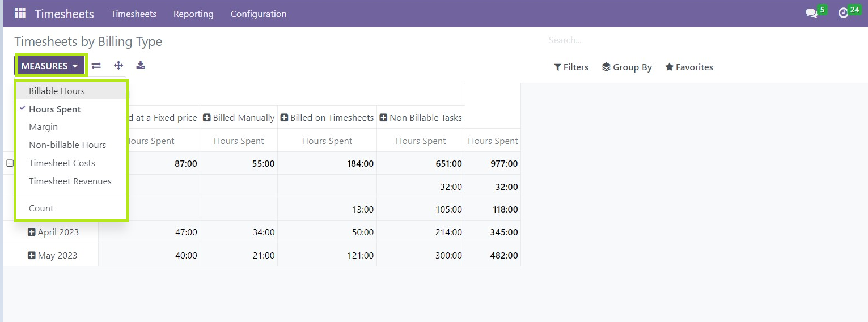This screenshot has width=868, height=322.
Task: Open the Reporting menu
Action: click(x=193, y=14)
